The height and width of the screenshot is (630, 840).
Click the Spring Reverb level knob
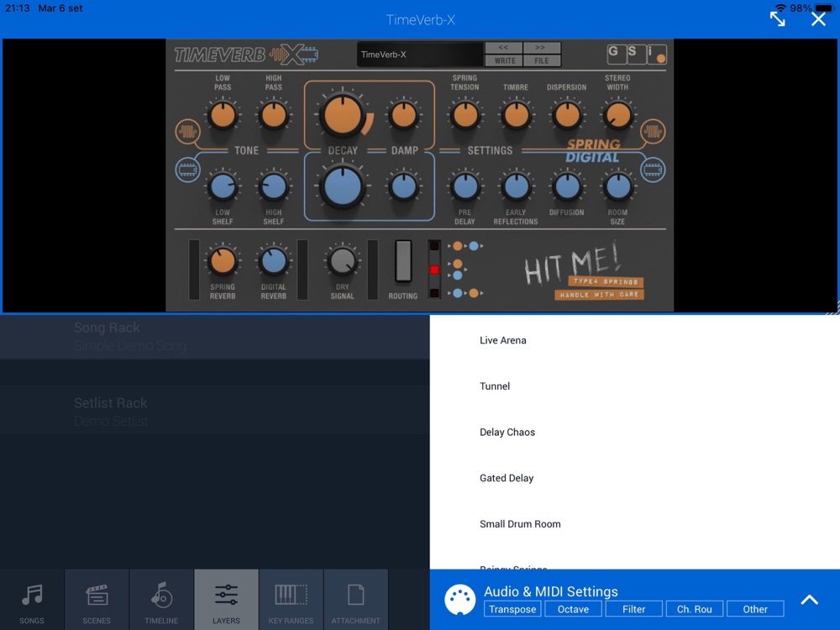223,261
